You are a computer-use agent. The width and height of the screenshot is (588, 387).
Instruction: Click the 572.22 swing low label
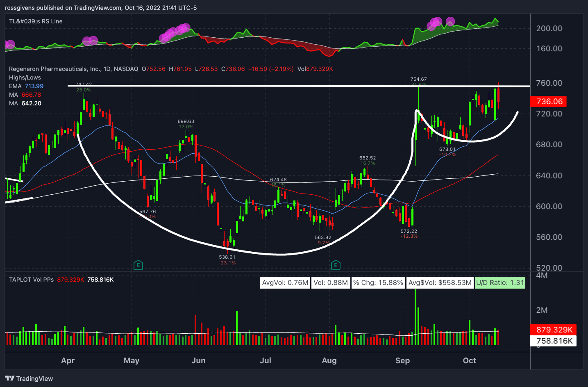coord(409,231)
